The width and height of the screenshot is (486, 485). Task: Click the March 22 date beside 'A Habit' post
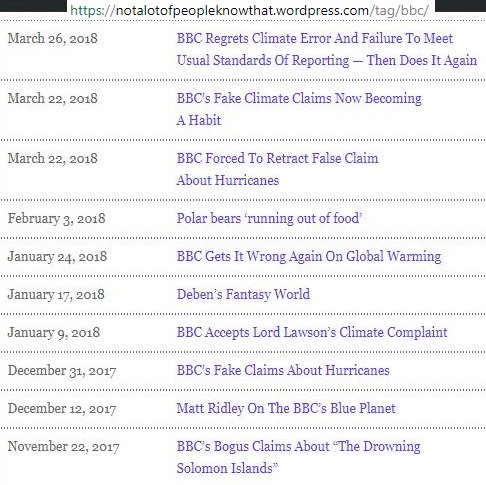click(x=53, y=98)
